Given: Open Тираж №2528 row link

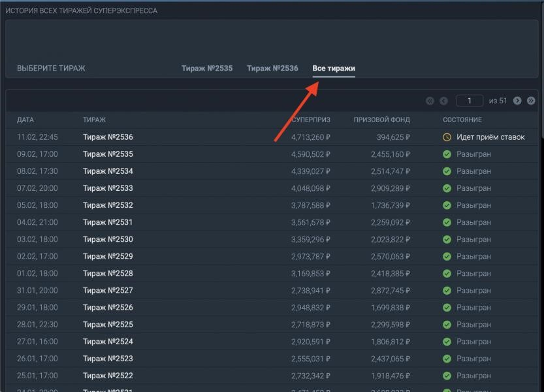Looking at the screenshot, I should click(108, 273).
